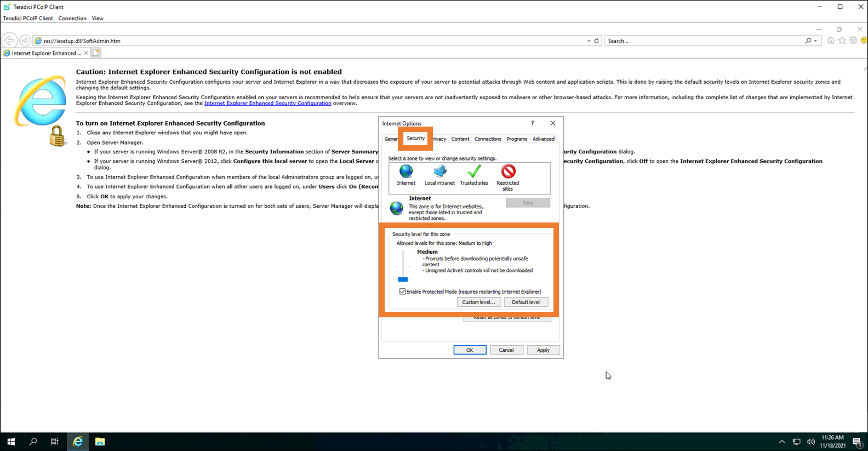Click the Custom level... button
This screenshot has height=451, width=868.
tap(478, 302)
